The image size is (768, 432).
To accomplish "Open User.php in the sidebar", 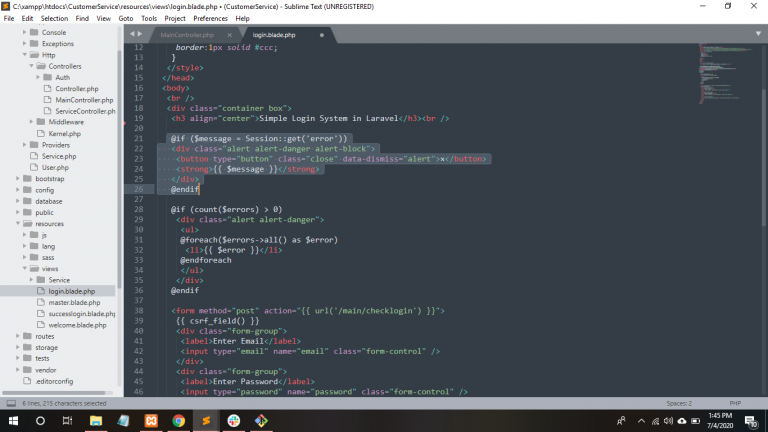I will coord(55,168).
